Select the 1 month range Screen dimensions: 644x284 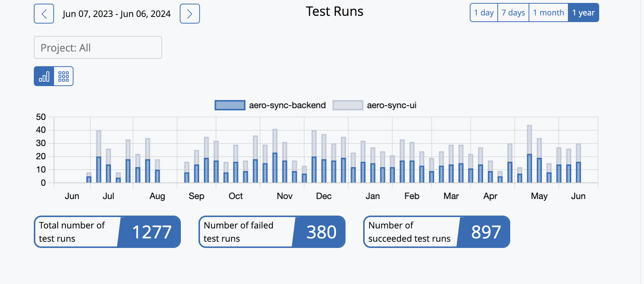548,13
